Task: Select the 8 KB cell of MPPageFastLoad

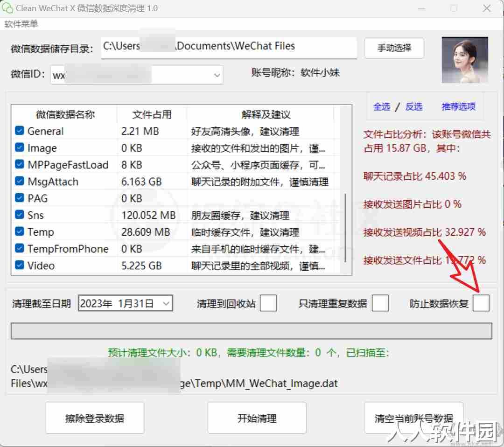Action: tap(132, 165)
